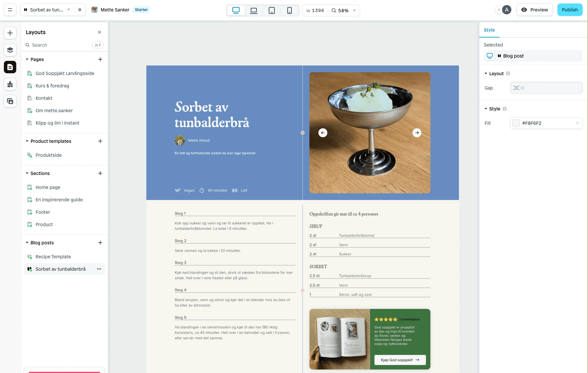Click Preview button to preview site
Viewport: 588px width, 373px height.
point(534,9)
